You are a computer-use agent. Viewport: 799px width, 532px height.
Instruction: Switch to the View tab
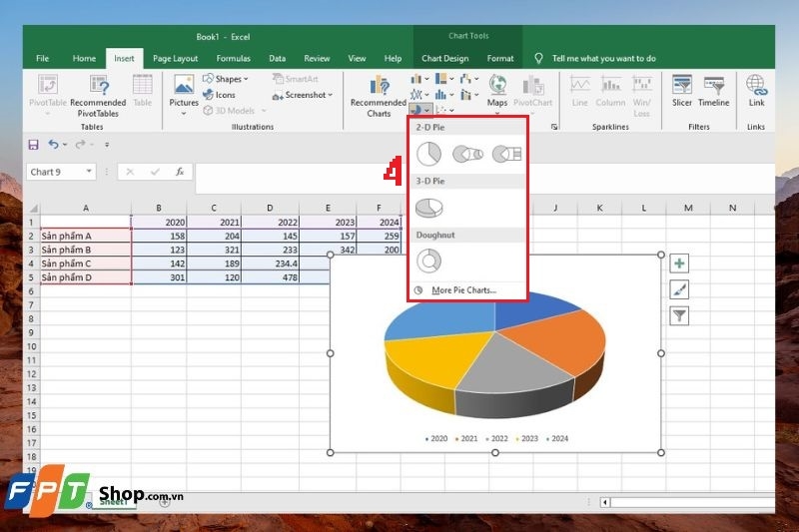click(x=357, y=59)
